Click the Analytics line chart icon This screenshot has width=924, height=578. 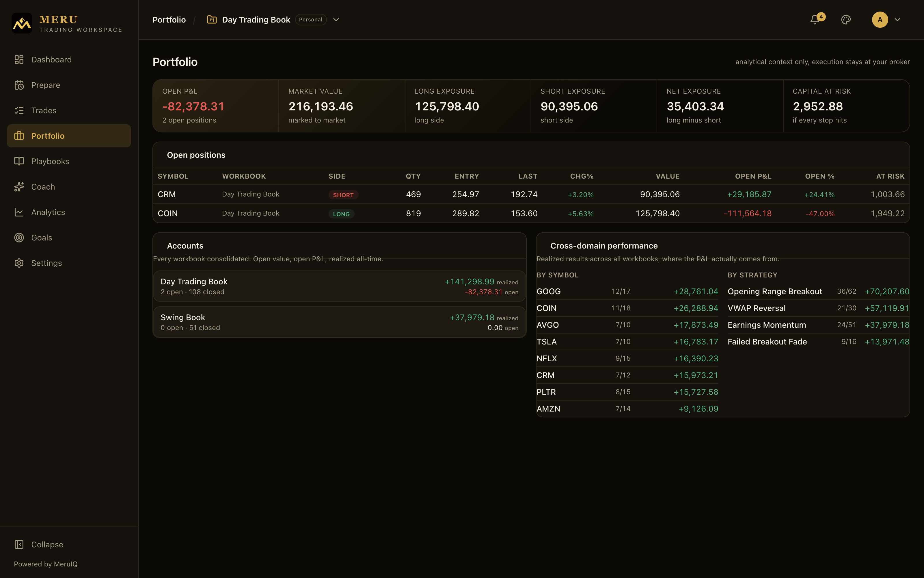(19, 212)
